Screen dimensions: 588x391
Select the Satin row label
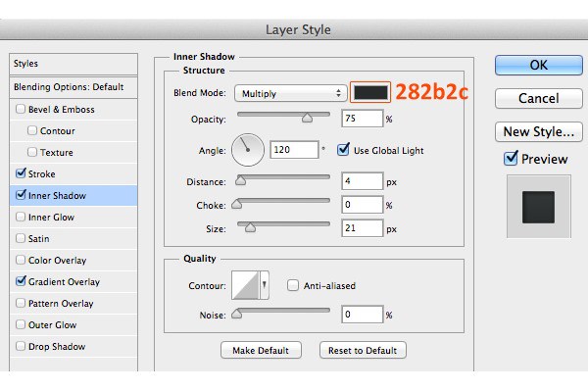[x=38, y=239]
